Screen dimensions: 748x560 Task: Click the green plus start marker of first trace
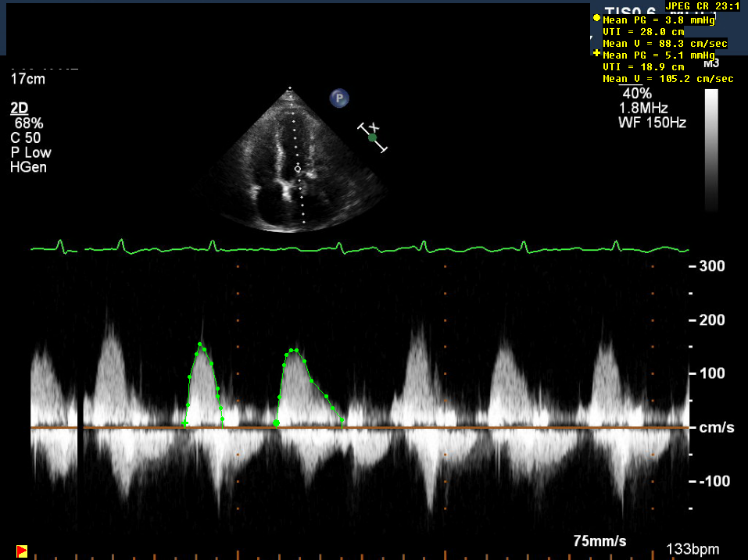tap(185, 424)
